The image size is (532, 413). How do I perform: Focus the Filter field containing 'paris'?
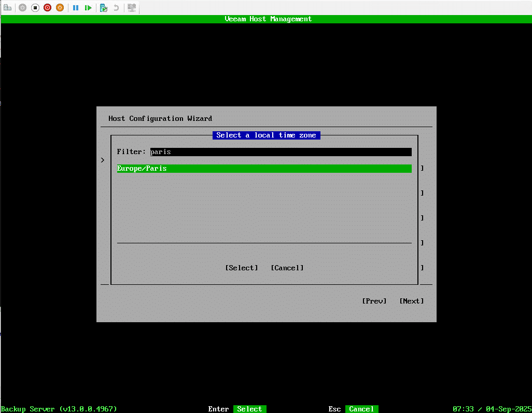click(x=280, y=152)
